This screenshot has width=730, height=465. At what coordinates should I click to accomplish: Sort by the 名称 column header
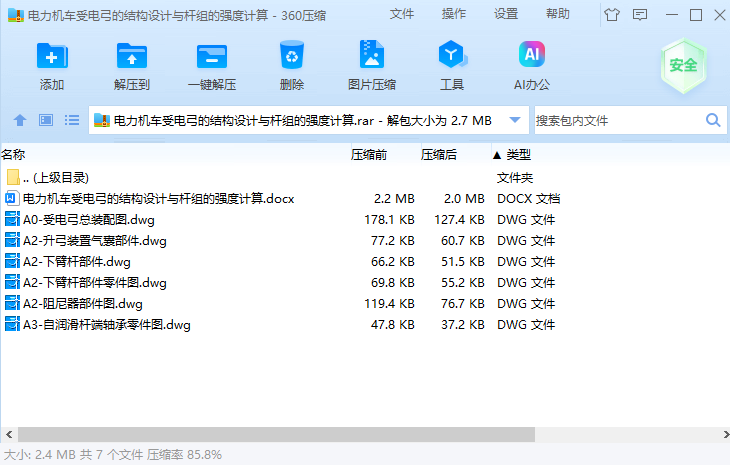point(13,155)
